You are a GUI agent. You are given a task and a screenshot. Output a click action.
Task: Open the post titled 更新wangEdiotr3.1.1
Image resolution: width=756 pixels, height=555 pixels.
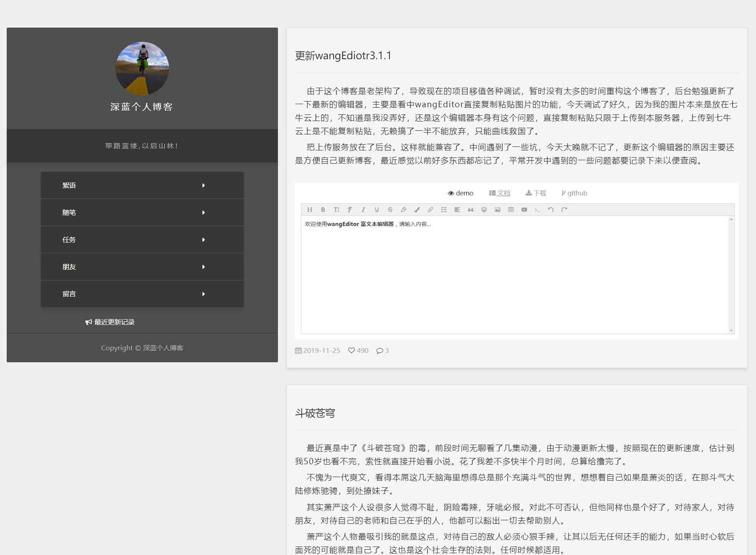pos(343,56)
